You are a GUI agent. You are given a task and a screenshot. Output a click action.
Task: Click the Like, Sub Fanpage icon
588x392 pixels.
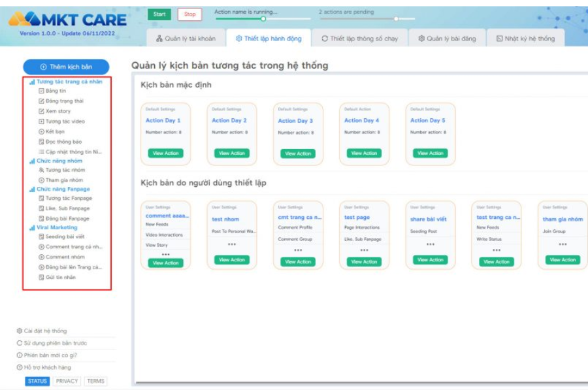click(x=41, y=208)
